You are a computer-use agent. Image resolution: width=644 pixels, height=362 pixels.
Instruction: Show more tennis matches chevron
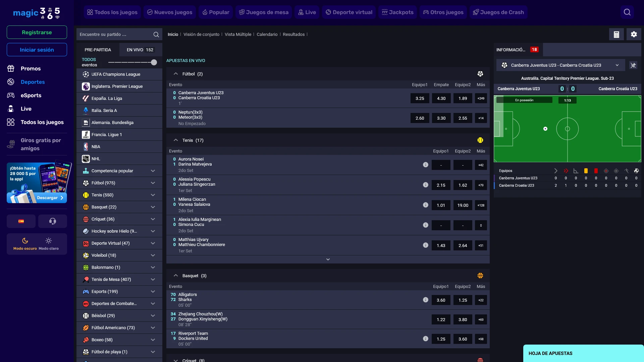[x=328, y=259]
